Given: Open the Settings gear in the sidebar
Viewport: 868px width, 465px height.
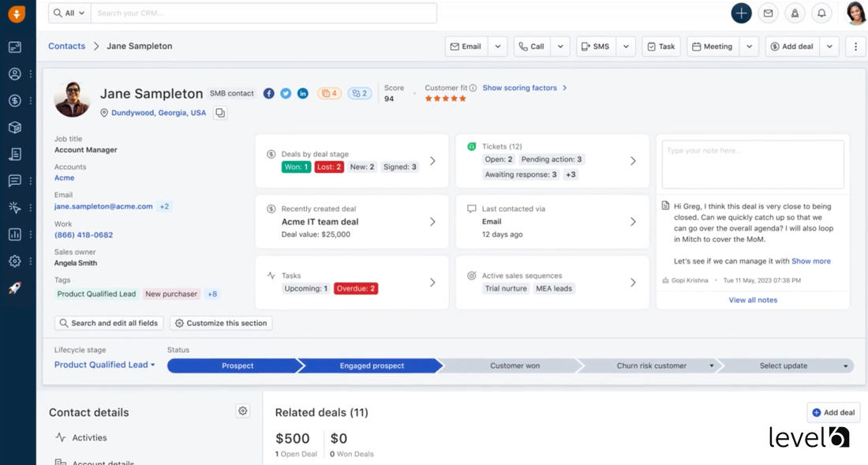Looking at the screenshot, I should (17, 261).
